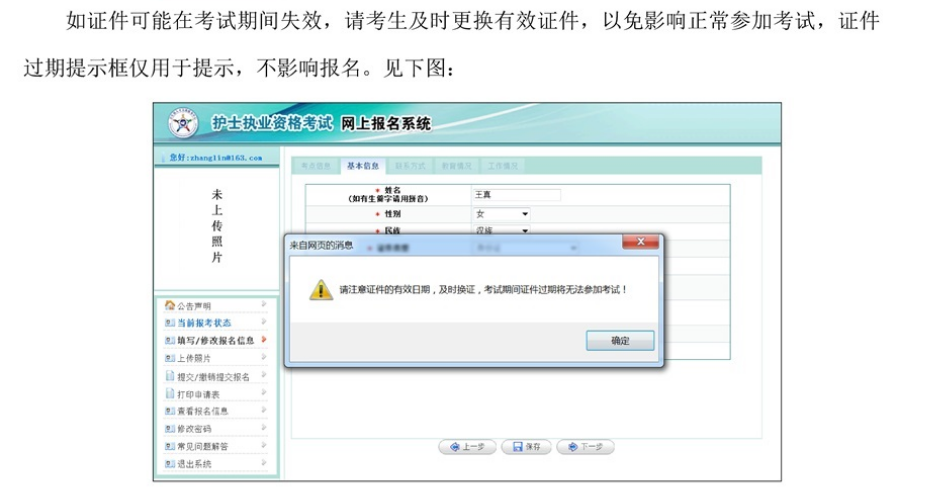Click the 姓名 name input field
The width and height of the screenshot is (927, 498).
click(x=515, y=195)
